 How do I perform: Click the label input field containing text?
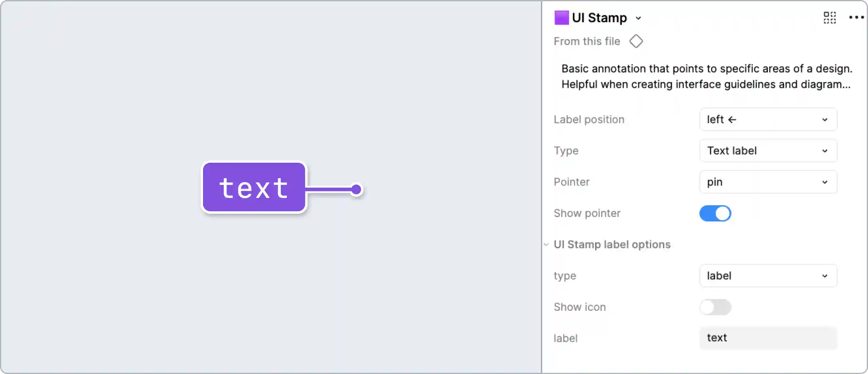click(768, 338)
